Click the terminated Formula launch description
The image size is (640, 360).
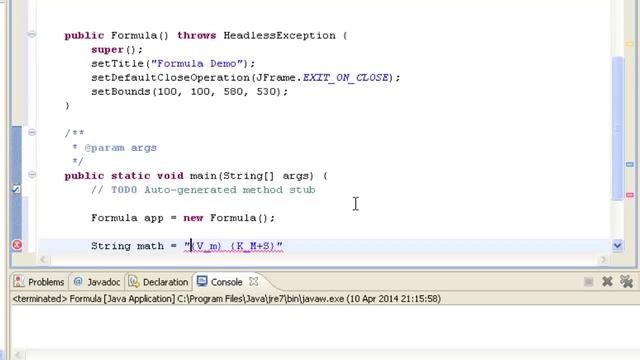(227, 299)
